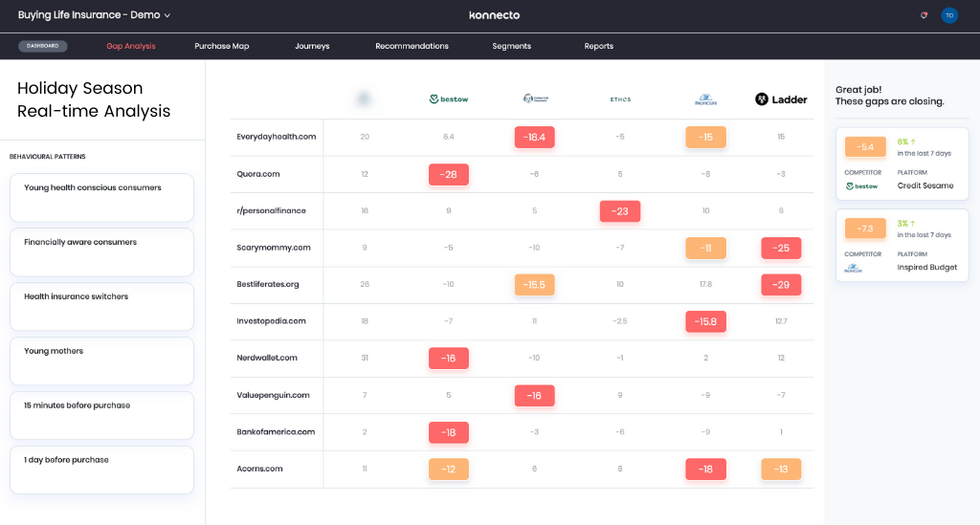Click the Dashboard pill

click(x=42, y=46)
